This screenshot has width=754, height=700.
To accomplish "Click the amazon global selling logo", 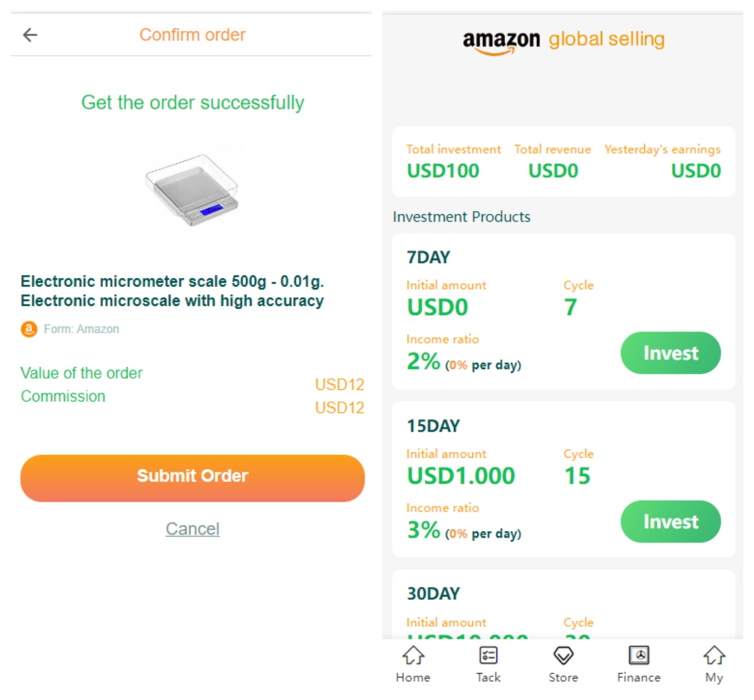I will (563, 41).
